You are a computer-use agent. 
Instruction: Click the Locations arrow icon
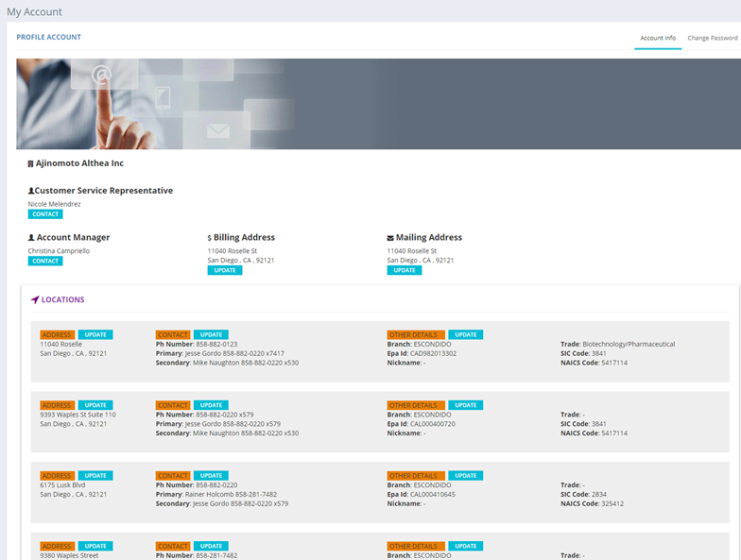pos(35,300)
